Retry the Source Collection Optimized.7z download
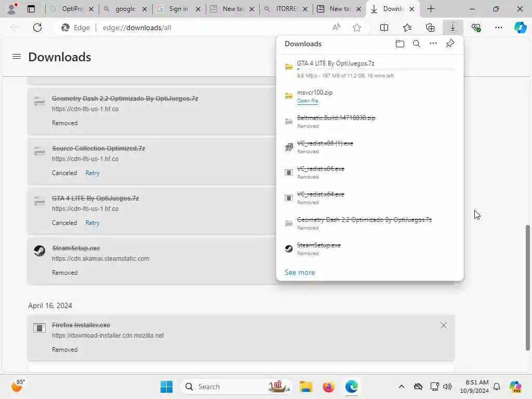532x399 pixels. pos(92,173)
